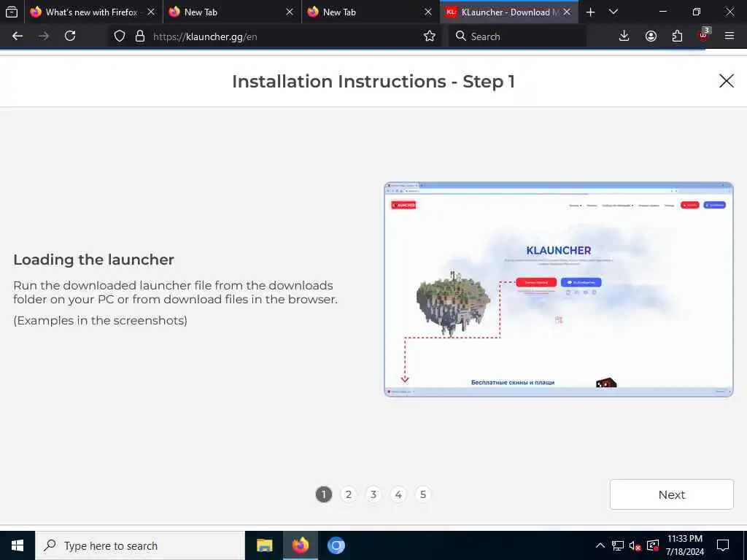Switch to the first New Tab
This screenshot has height=560, width=747.
point(232,12)
